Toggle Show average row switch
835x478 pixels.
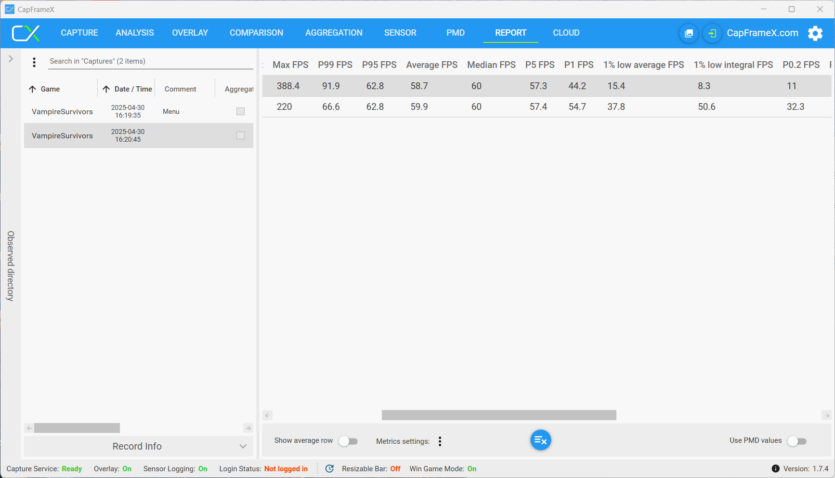click(x=348, y=441)
